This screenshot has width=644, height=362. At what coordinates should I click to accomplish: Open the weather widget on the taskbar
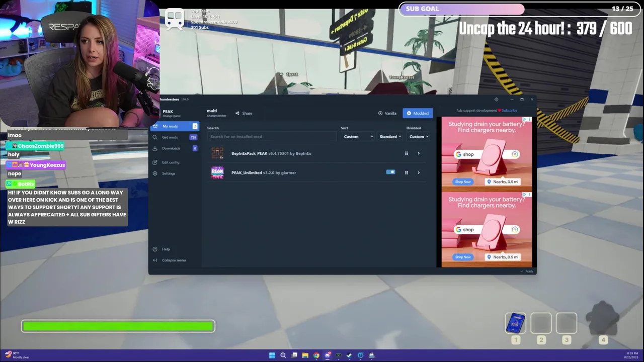18,355
